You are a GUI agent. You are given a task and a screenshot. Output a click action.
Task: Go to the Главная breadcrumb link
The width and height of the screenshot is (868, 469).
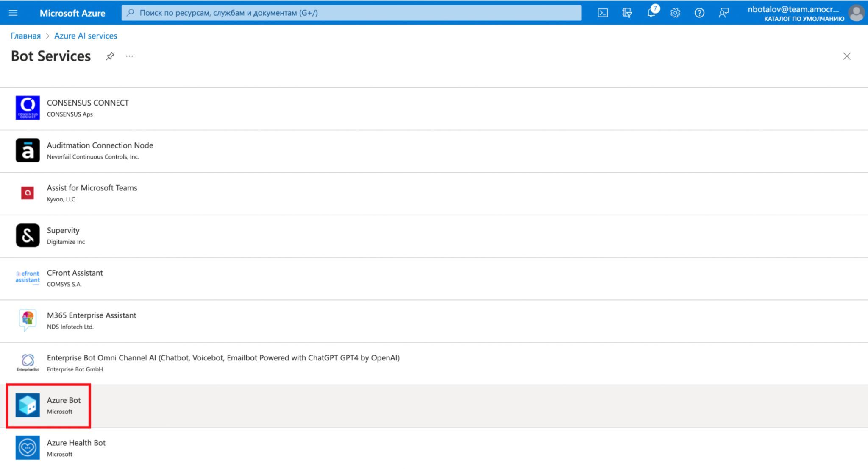(x=26, y=36)
